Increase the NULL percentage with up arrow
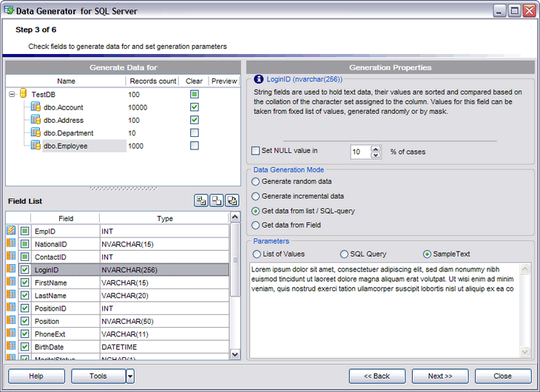The image size is (540, 392). [x=375, y=148]
